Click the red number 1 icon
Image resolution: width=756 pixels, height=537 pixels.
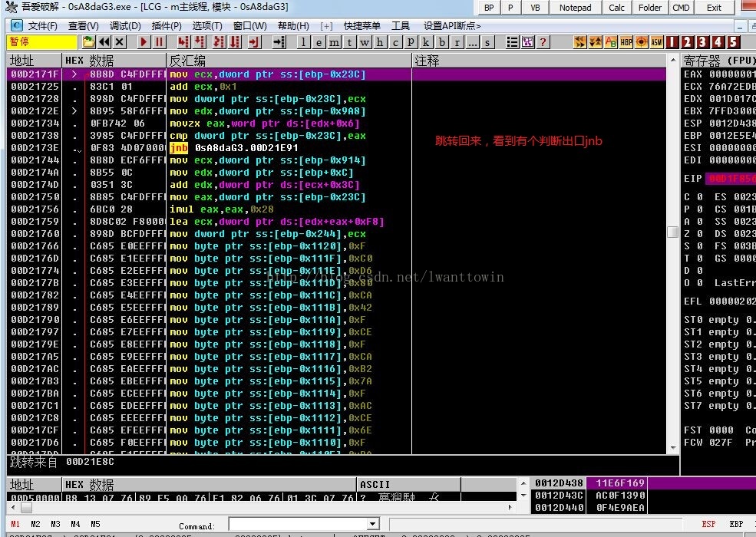pos(672,42)
